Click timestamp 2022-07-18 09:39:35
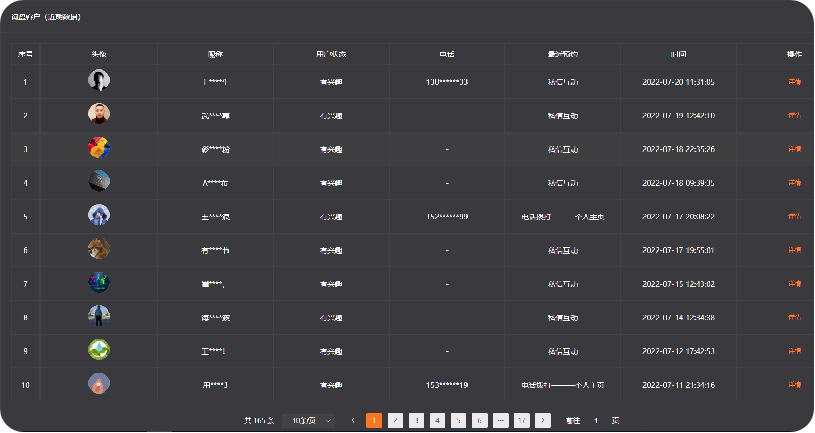Viewport: 815px width, 433px height. point(678,183)
